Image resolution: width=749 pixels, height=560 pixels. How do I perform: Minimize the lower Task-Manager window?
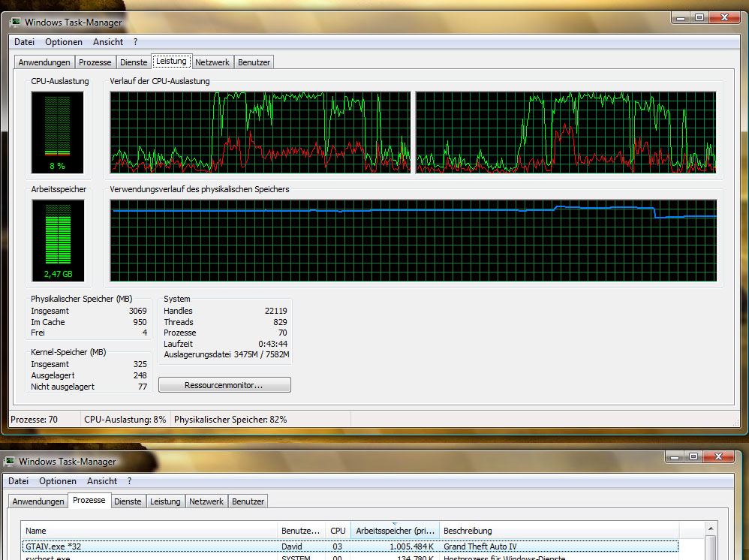pyautogui.click(x=675, y=457)
